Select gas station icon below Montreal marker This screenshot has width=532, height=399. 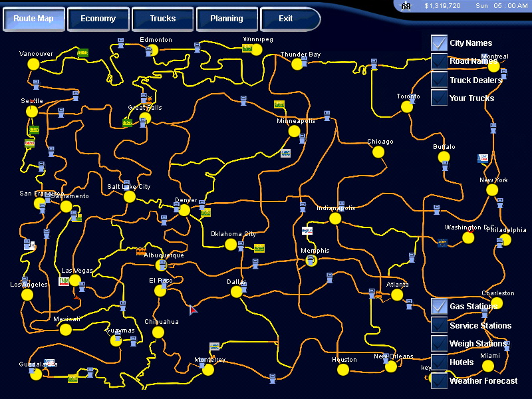point(504,74)
